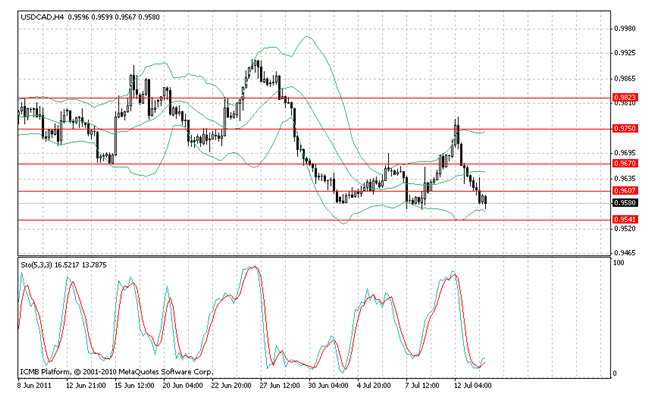Click the 20 Jun 04:00 time label

(183, 386)
